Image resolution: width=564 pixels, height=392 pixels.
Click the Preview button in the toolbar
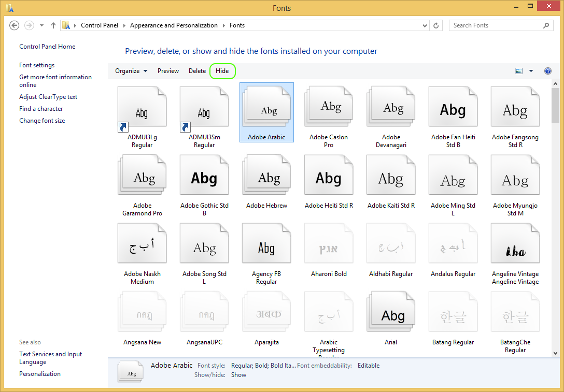click(168, 71)
